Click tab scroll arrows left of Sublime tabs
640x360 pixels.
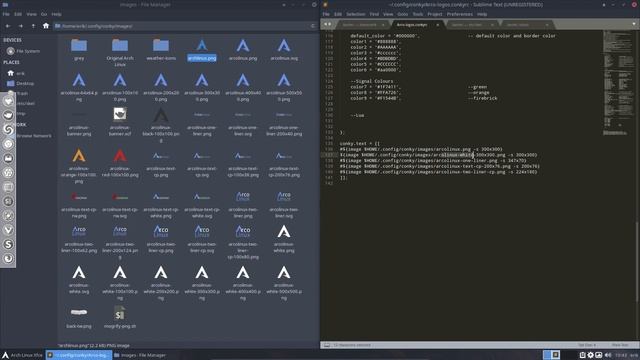click(x=328, y=24)
